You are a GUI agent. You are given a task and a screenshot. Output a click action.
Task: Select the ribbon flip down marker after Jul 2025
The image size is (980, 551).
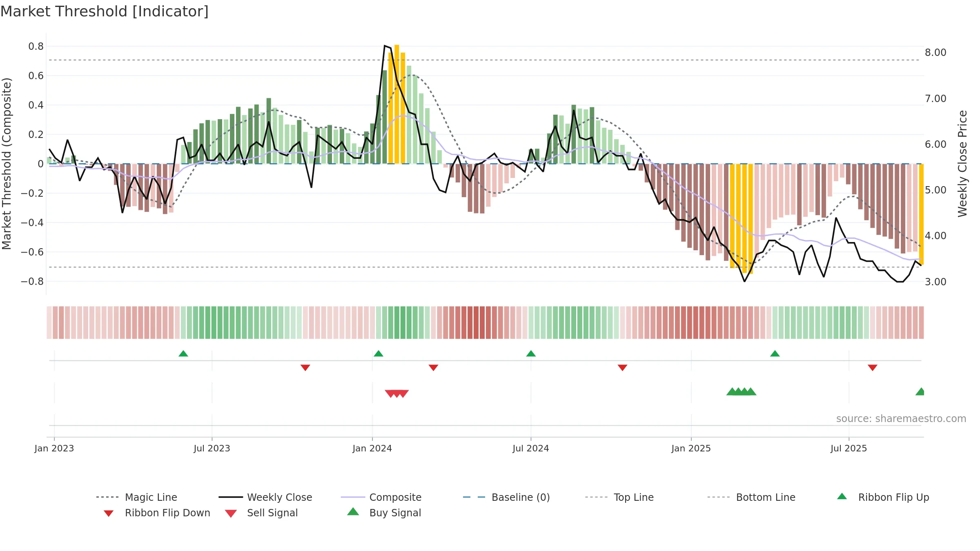(x=873, y=368)
